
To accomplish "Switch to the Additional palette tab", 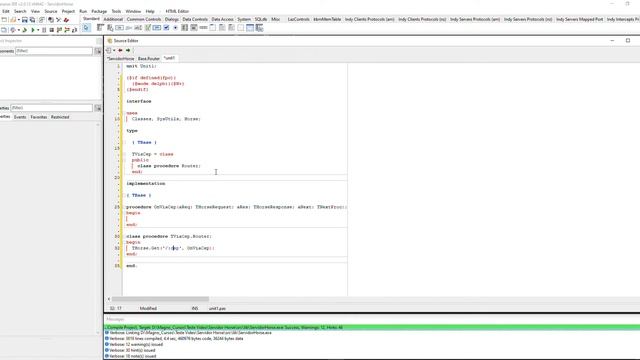I will coord(113,19).
